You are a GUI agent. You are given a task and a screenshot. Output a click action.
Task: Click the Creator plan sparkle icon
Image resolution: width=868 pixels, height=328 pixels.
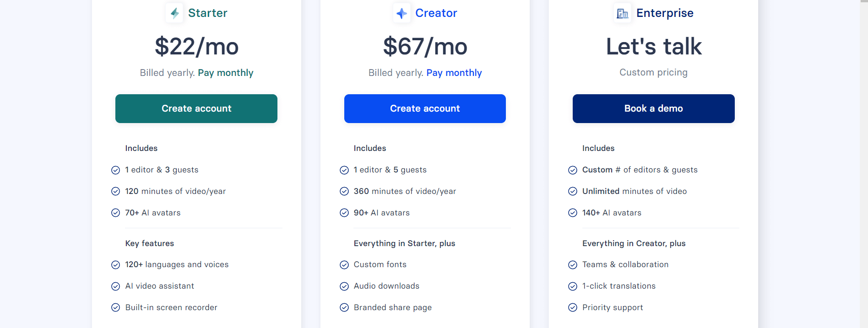coord(402,13)
